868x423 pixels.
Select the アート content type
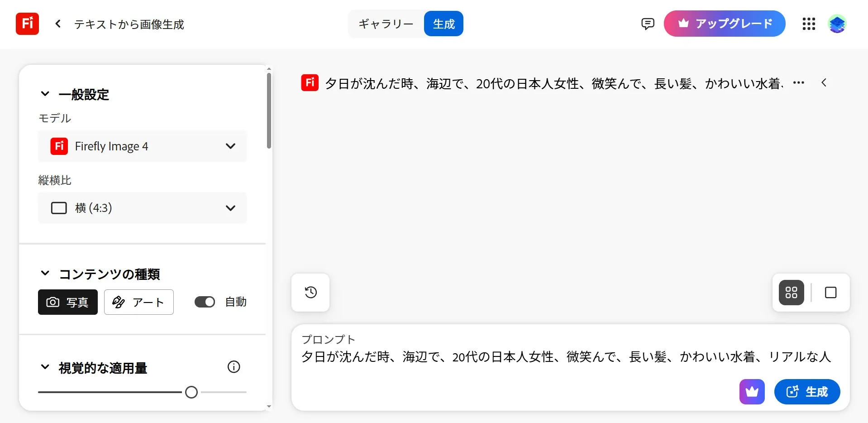click(x=138, y=302)
